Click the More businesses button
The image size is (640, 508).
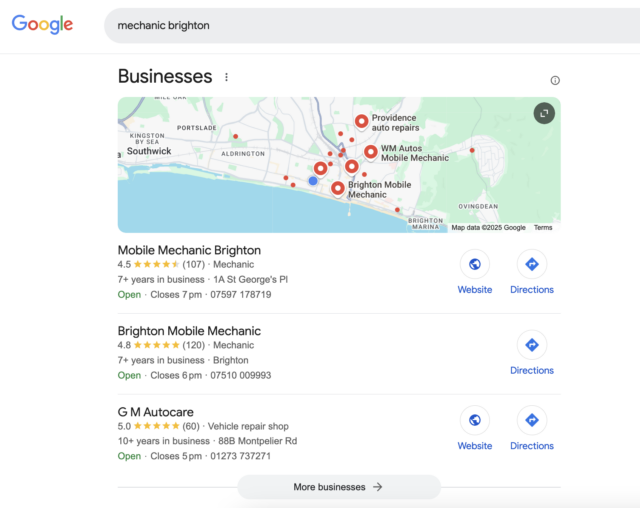coord(338,487)
